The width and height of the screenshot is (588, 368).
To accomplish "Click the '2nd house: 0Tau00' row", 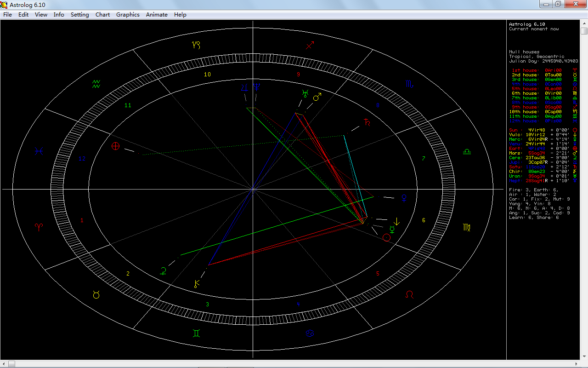I will (x=543, y=75).
